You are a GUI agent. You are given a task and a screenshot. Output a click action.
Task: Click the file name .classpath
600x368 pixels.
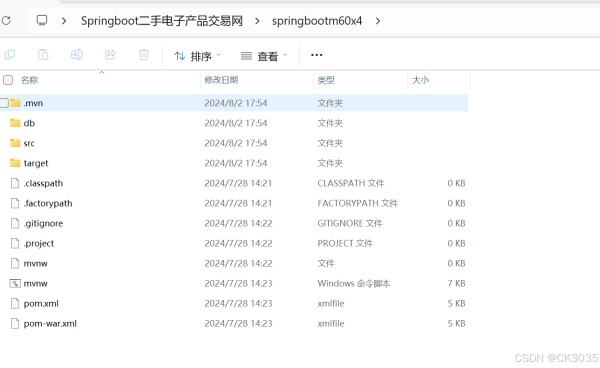pos(43,184)
